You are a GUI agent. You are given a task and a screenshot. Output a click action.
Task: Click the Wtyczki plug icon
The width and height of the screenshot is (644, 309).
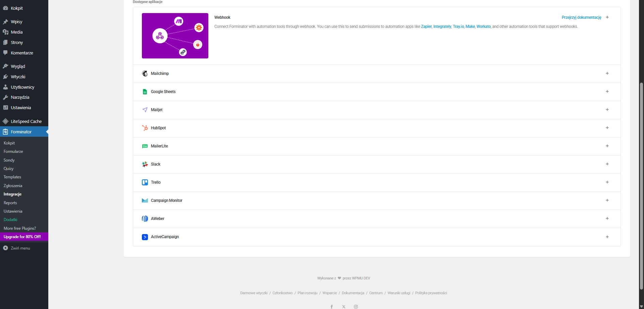(x=5, y=77)
